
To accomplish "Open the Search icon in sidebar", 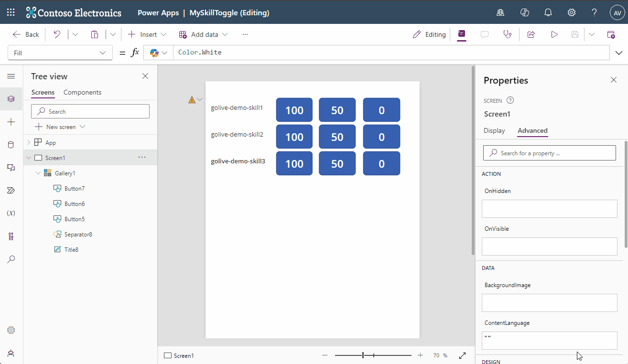I will click(x=11, y=259).
